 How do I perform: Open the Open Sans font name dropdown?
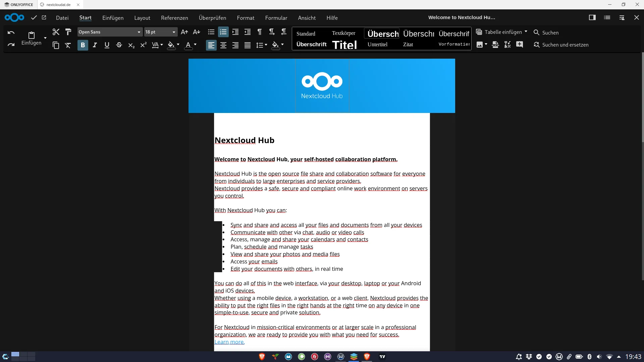[x=139, y=32]
